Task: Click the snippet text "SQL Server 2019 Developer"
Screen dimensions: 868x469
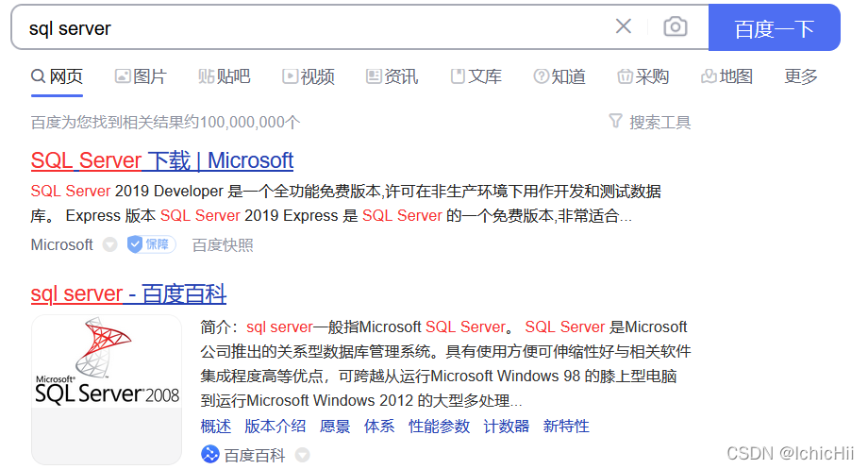Action: (126, 191)
